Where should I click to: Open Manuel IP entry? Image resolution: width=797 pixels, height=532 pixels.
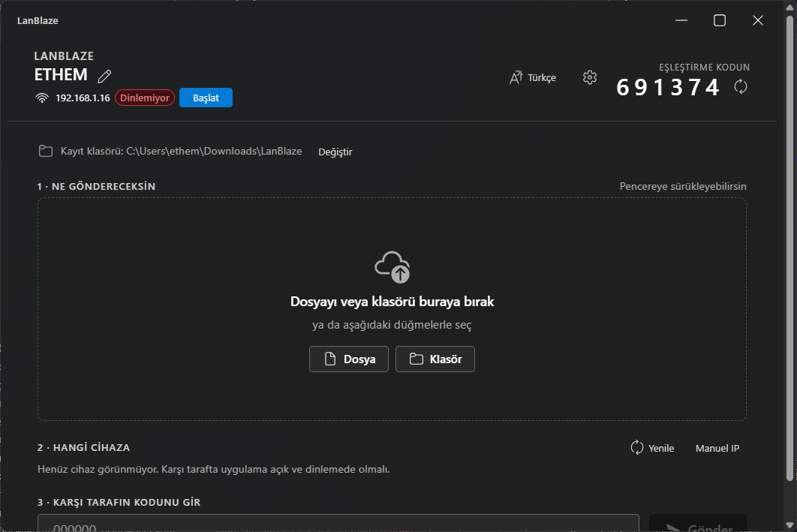coord(717,448)
